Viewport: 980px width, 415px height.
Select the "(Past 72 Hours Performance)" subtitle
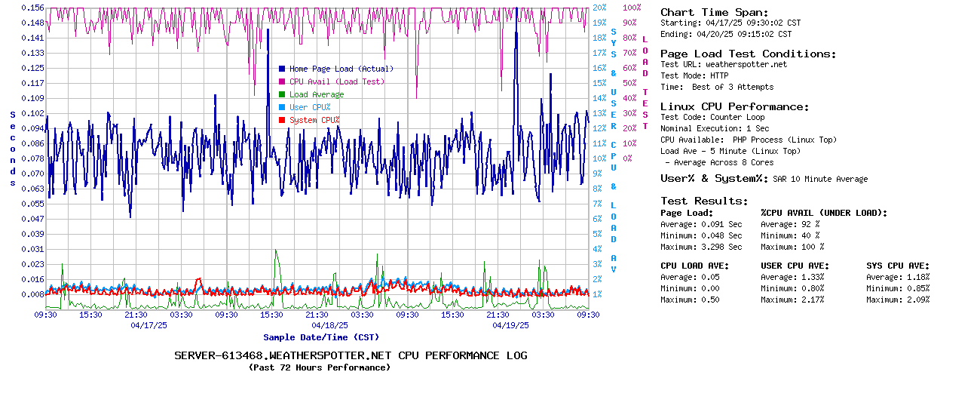(320, 367)
